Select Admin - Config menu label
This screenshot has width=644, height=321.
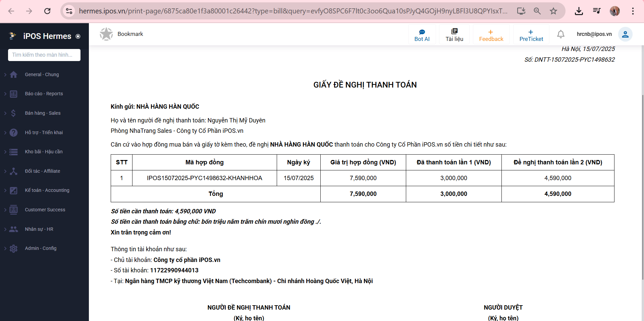click(41, 248)
